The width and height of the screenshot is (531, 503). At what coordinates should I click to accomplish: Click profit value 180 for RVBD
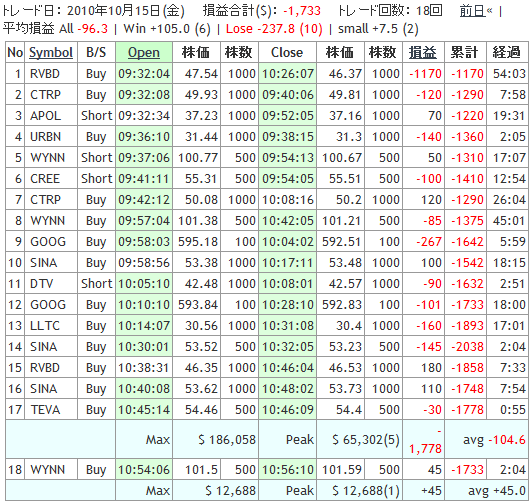click(431, 368)
